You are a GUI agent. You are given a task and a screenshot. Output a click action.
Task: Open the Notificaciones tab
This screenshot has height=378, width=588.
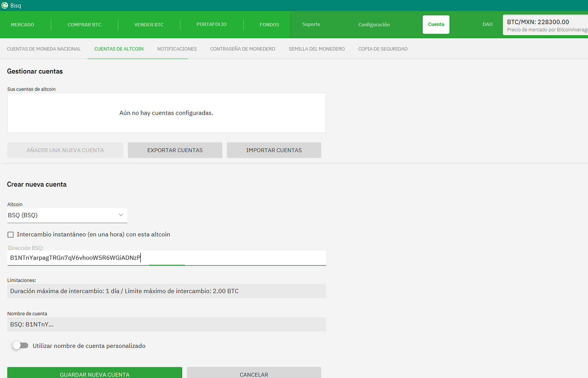[x=177, y=49]
